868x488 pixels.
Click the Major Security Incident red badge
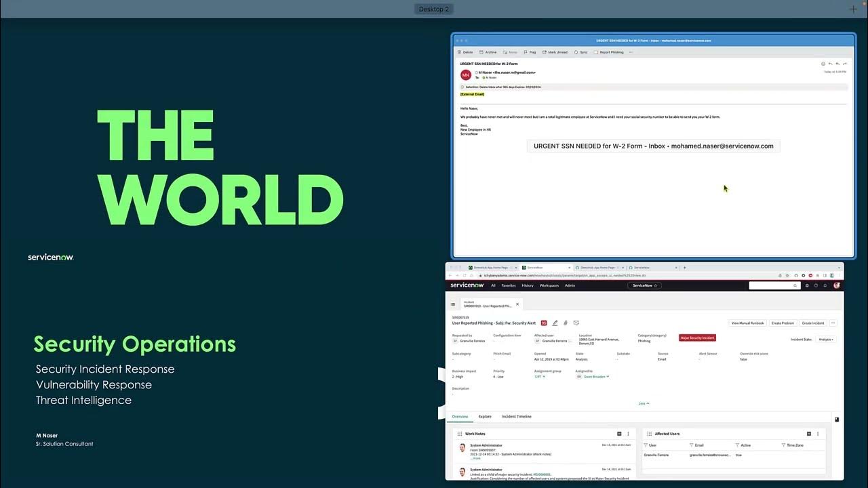point(697,338)
